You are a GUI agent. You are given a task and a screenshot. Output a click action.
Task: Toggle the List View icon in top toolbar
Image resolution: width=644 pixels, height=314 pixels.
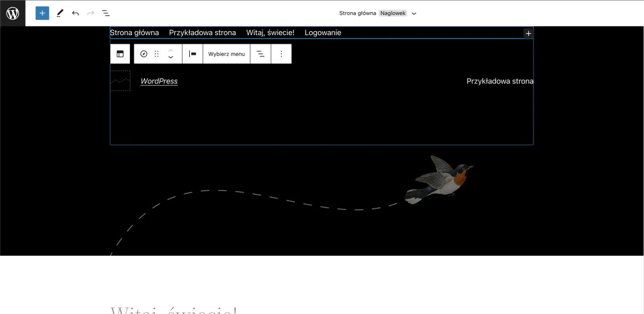[x=106, y=13]
